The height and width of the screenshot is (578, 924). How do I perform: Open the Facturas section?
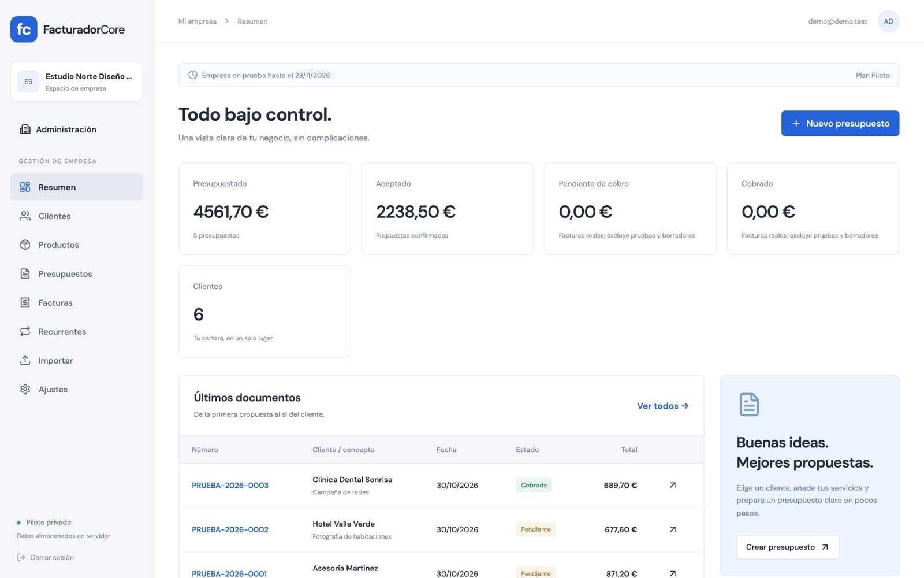77,303
